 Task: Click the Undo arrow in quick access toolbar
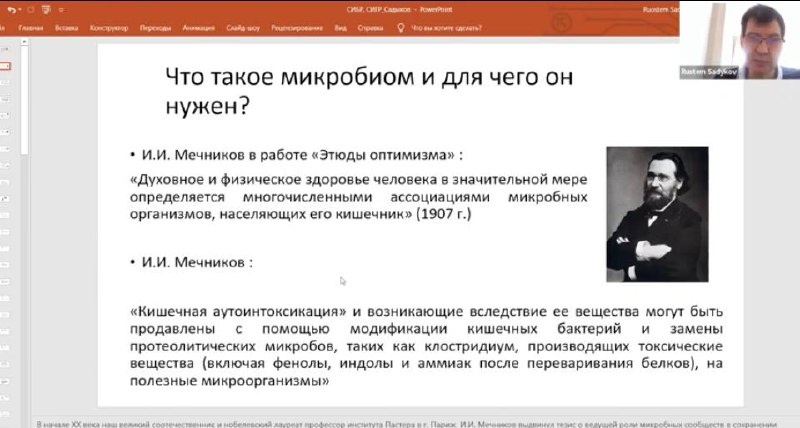[x=11, y=10]
